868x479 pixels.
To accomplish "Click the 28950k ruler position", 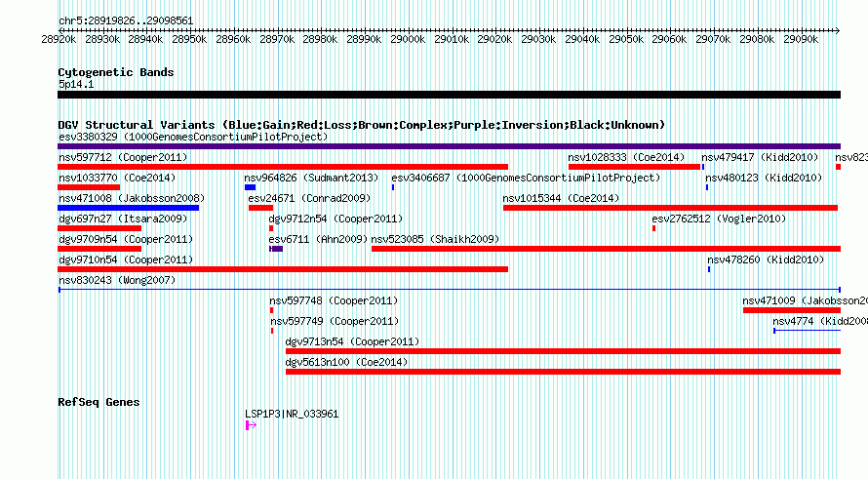I will coord(189,39).
